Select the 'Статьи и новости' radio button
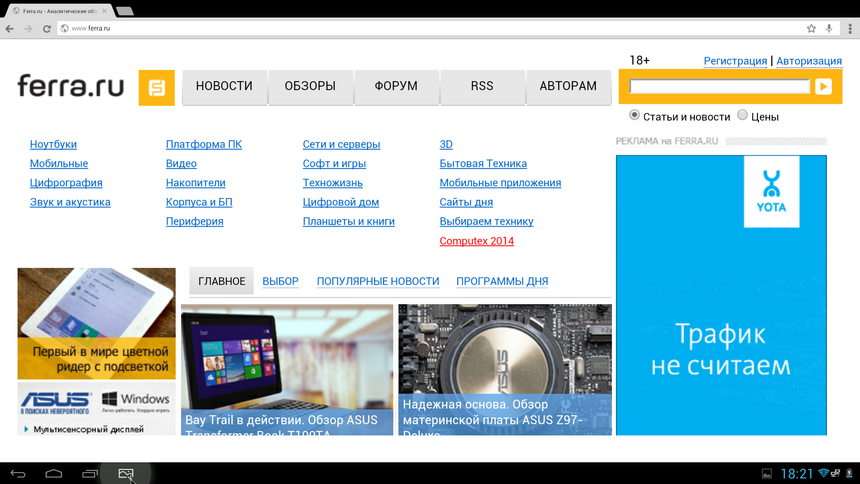Viewport: 860px width, 484px height. [x=634, y=116]
